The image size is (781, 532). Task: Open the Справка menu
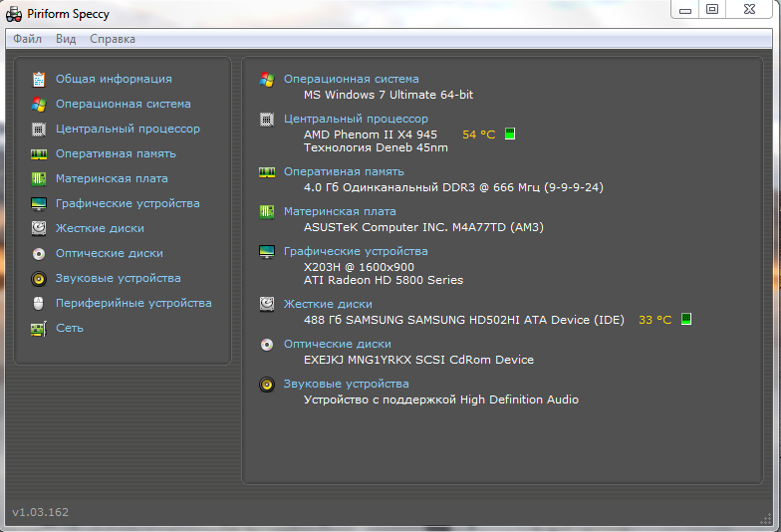pyautogui.click(x=113, y=39)
